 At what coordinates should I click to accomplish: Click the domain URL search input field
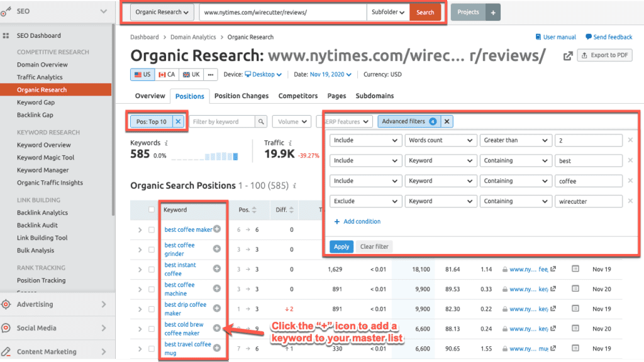pos(282,12)
